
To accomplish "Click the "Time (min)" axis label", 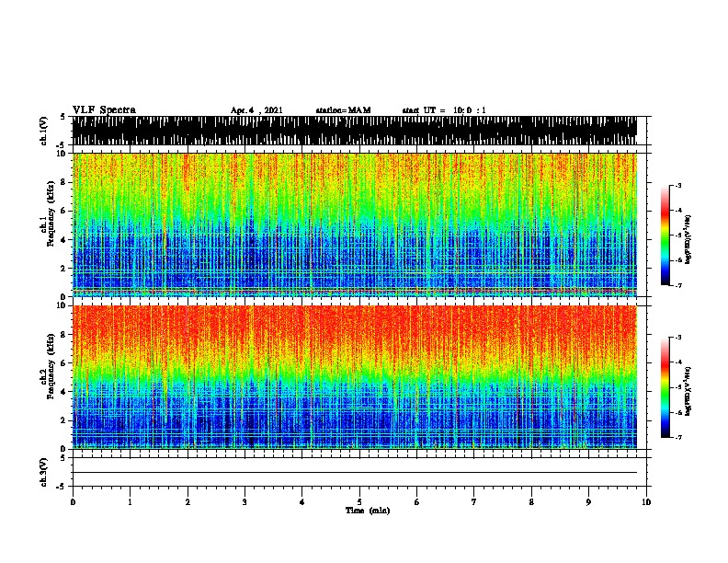I will pyautogui.click(x=368, y=511).
